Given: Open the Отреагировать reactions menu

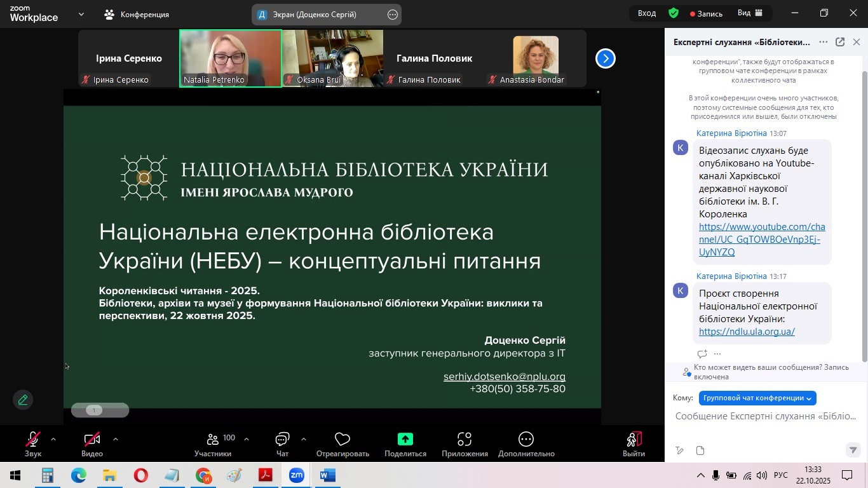Looking at the screenshot, I should coord(341,443).
